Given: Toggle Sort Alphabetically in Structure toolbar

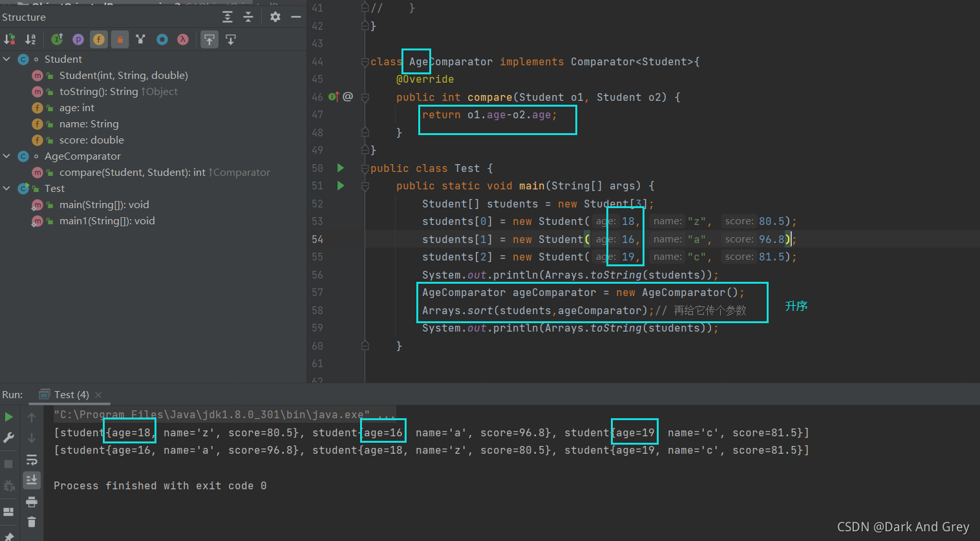Looking at the screenshot, I should click(x=30, y=39).
